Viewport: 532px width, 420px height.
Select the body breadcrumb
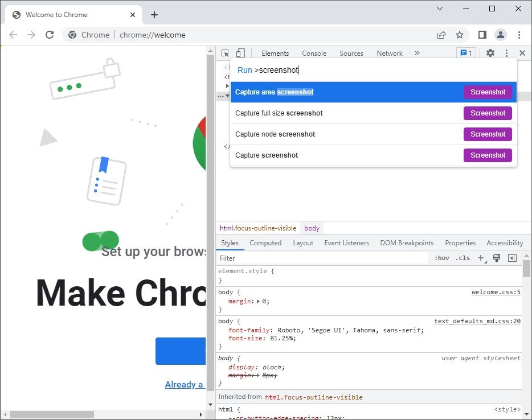tap(312, 228)
